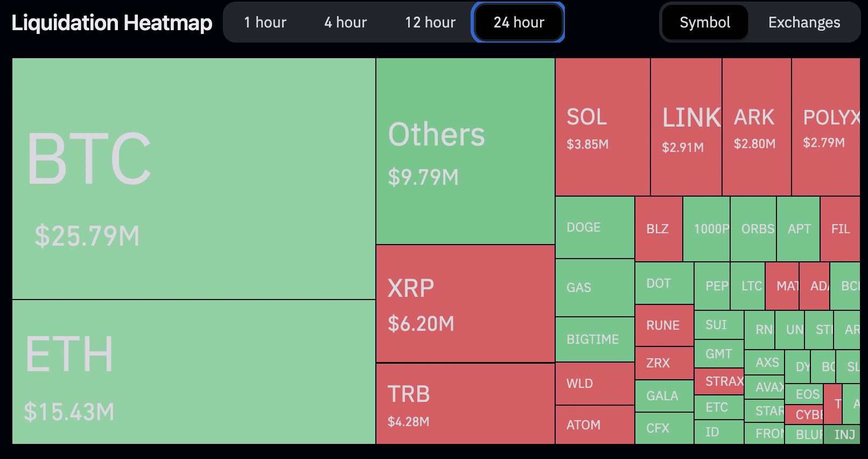Select the 24 hour timeframe tab

[x=519, y=23]
